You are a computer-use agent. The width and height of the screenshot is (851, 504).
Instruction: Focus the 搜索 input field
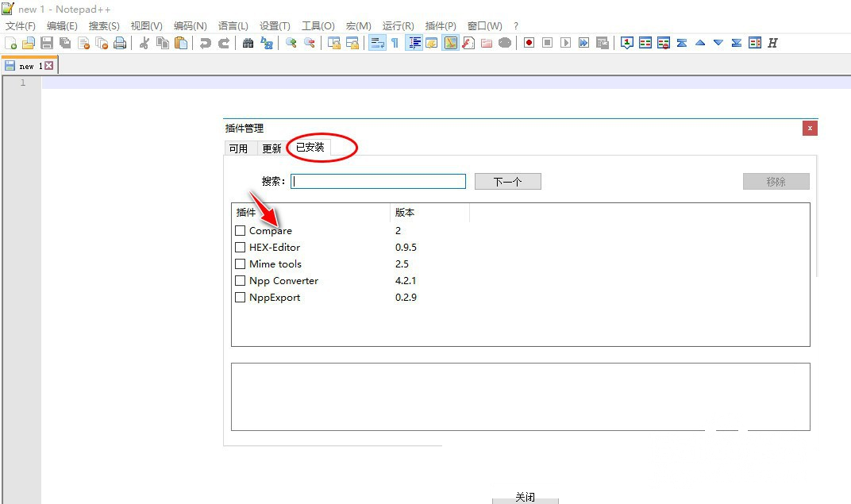(379, 181)
